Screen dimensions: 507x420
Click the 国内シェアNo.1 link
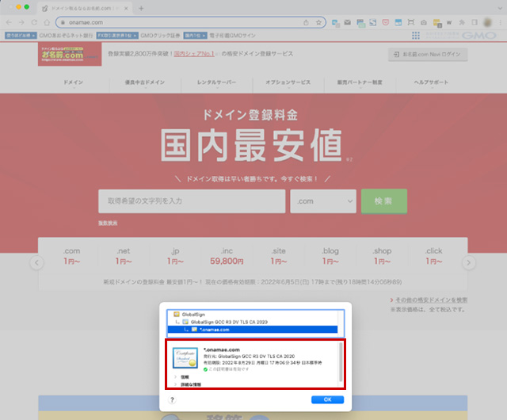pos(194,54)
